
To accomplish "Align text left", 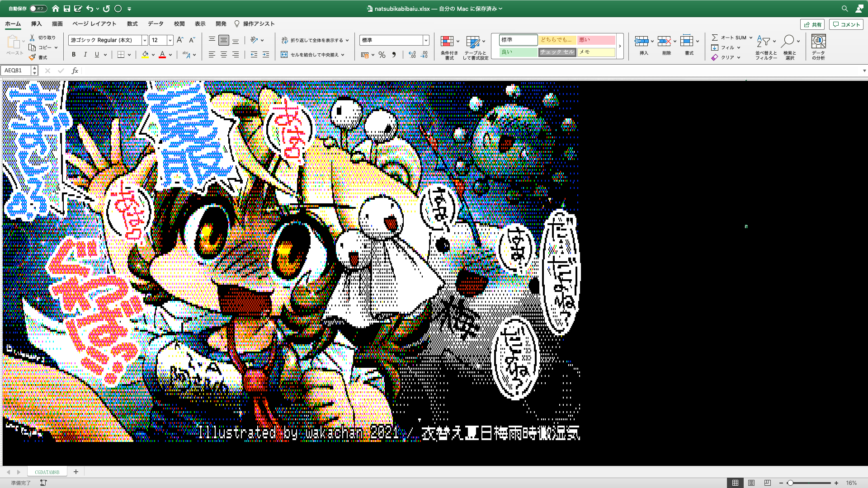I will (x=212, y=55).
